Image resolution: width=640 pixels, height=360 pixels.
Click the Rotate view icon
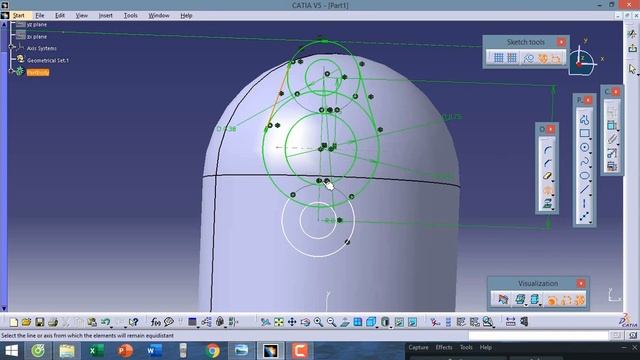(x=305, y=322)
